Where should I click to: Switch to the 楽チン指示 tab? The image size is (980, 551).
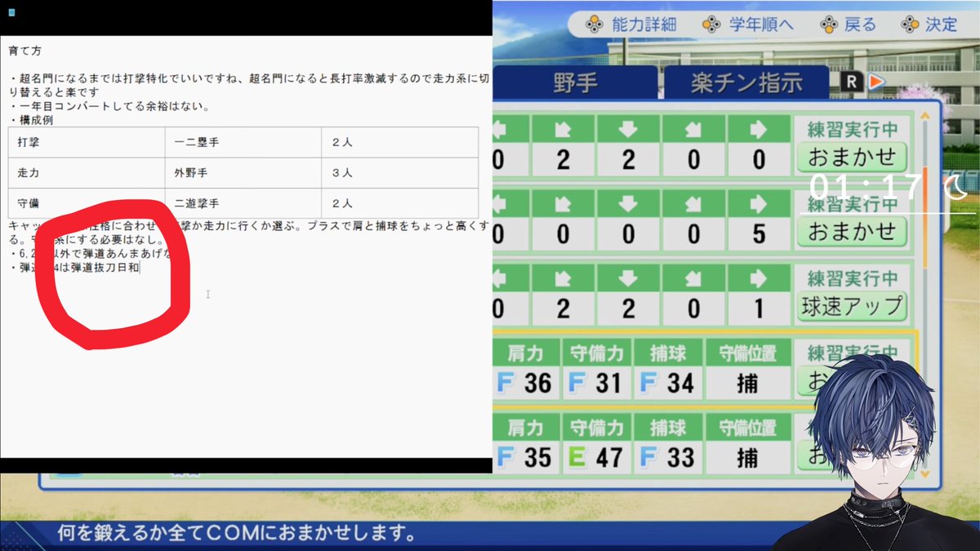tap(746, 82)
